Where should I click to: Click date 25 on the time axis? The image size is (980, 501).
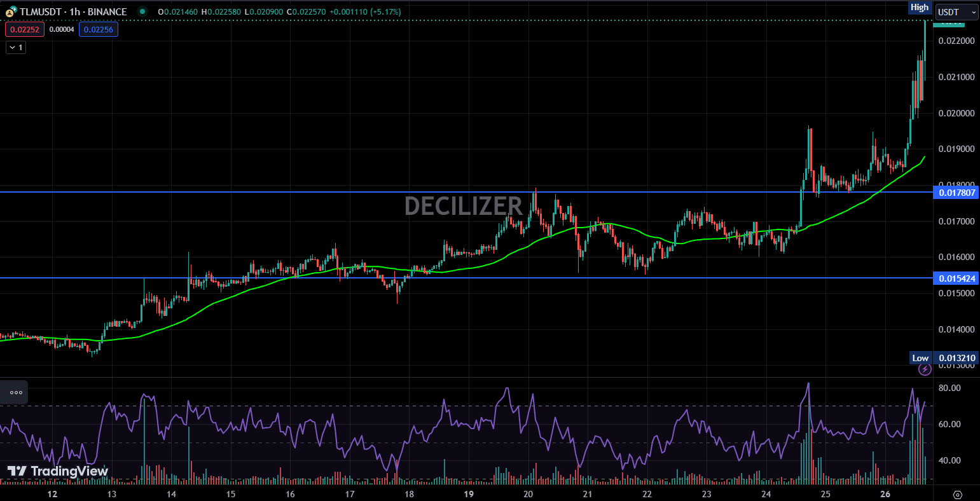tap(825, 494)
